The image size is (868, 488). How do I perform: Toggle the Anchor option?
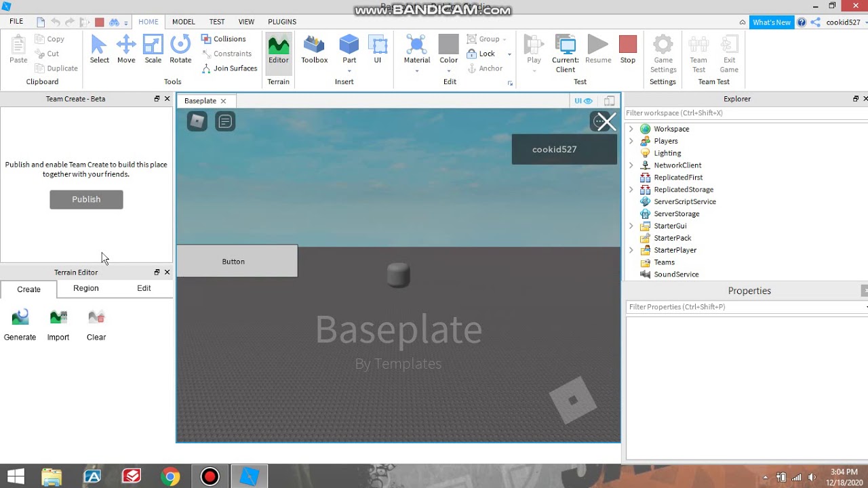pyautogui.click(x=485, y=68)
